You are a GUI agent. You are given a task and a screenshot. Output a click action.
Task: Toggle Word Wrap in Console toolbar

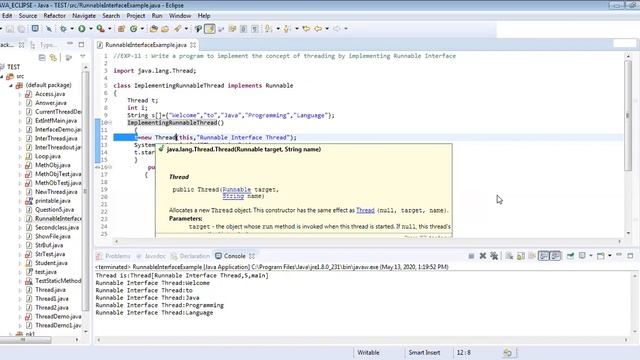click(x=532, y=256)
